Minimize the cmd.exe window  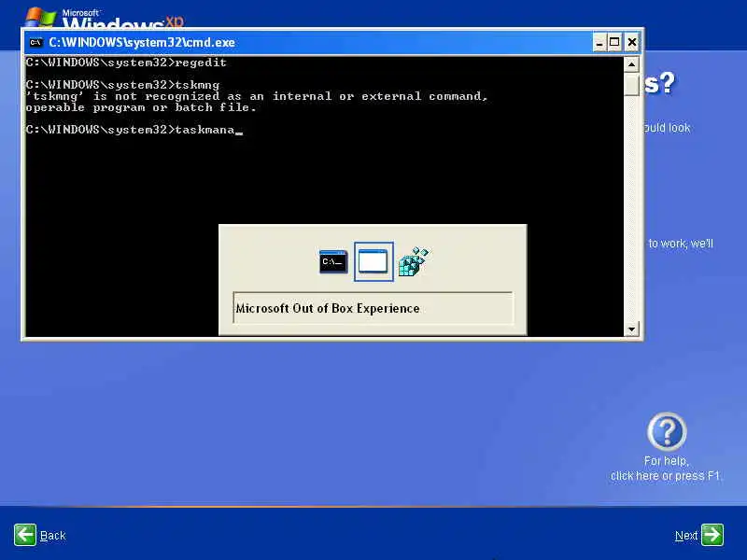tap(599, 42)
